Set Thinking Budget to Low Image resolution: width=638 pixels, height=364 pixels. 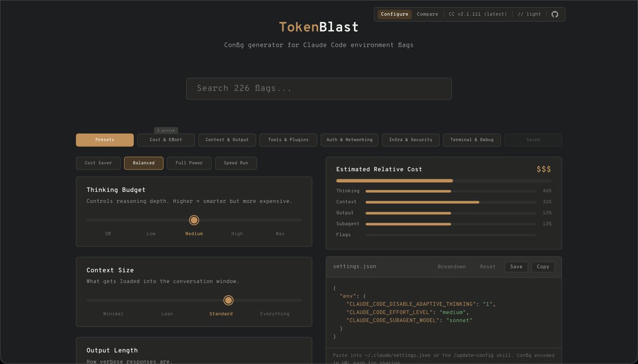pos(151,234)
